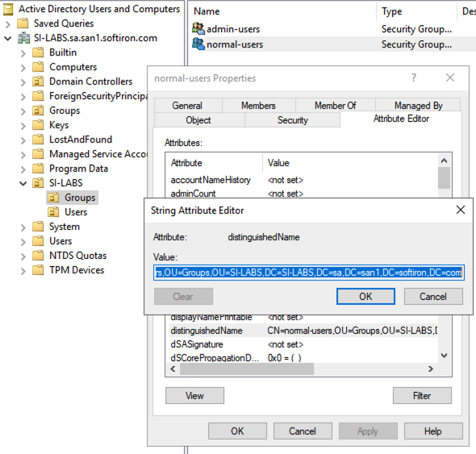Cancel the String Attribute Editor dialog
Screen dimensions: 476x454
pyautogui.click(x=433, y=297)
